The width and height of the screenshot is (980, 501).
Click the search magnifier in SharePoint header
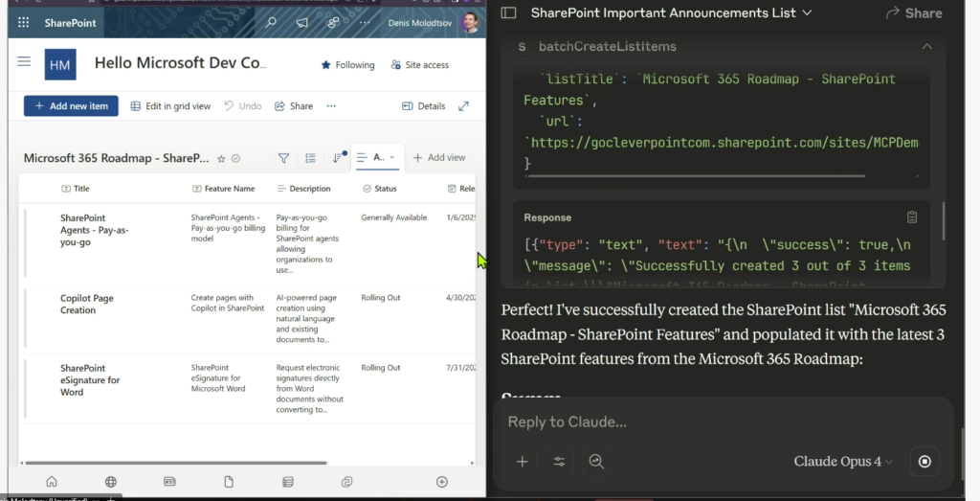tap(271, 23)
